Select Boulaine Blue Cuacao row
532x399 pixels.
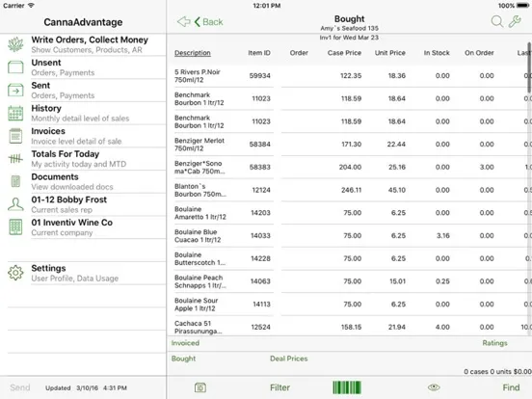tap(350, 235)
